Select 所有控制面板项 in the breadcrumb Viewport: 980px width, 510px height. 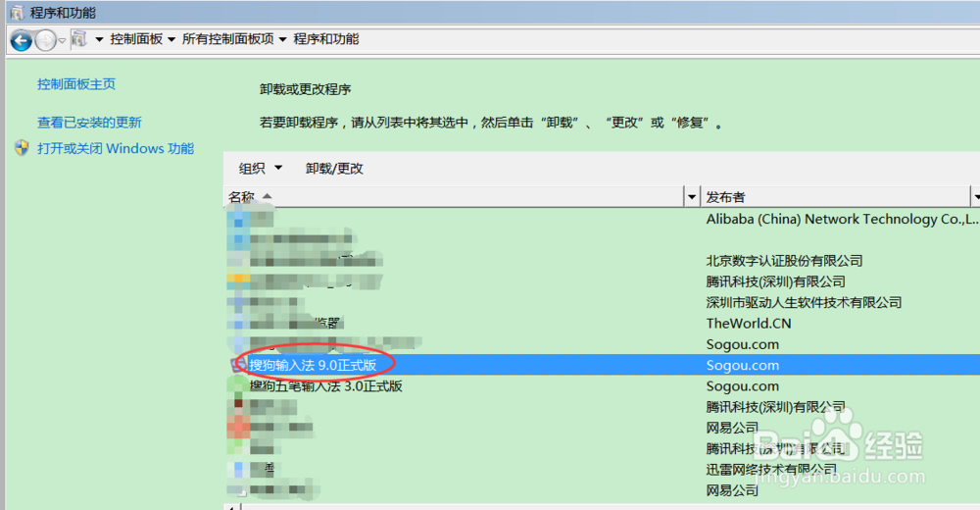(228, 39)
